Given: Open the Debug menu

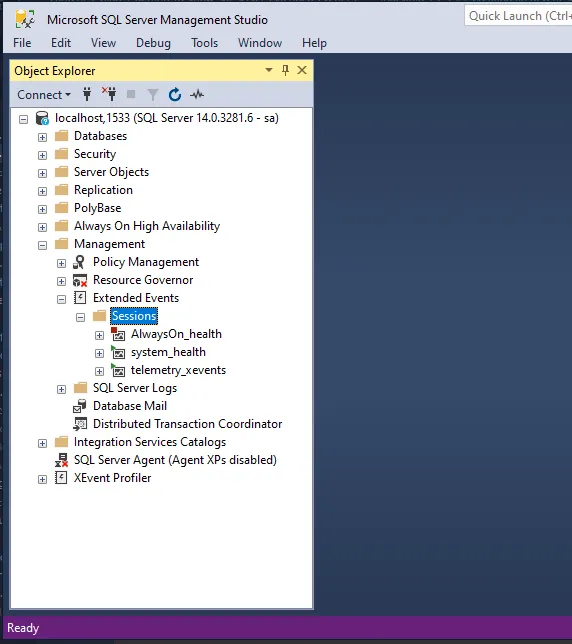Looking at the screenshot, I should (153, 43).
